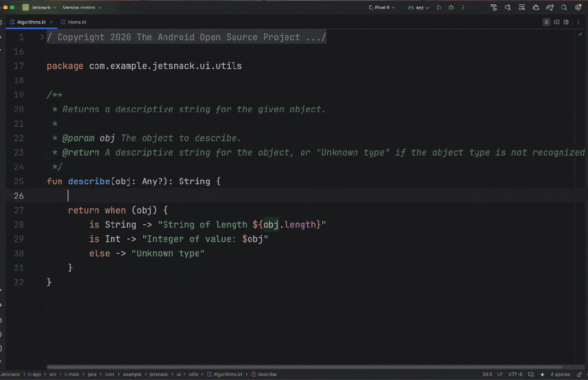Screen dimensions: 588x380
Task: Expand the collapsed copyright comment on line 1
Action: (x=42, y=37)
